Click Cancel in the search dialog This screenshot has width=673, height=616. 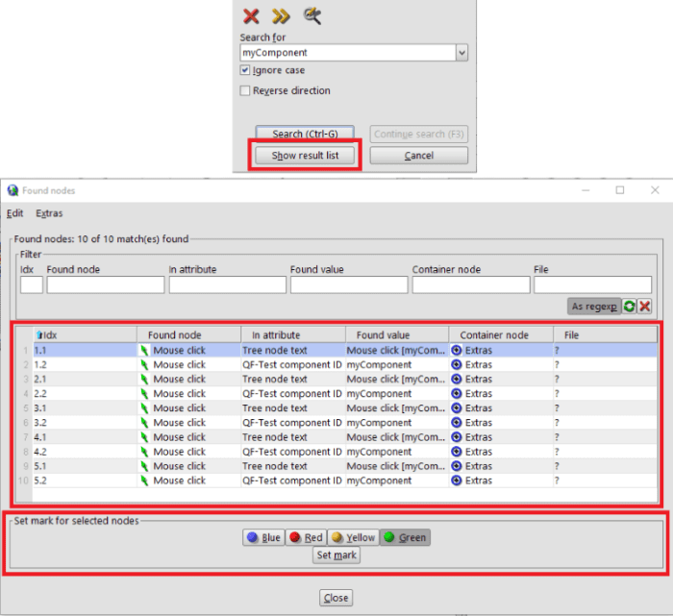click(419, 156)
